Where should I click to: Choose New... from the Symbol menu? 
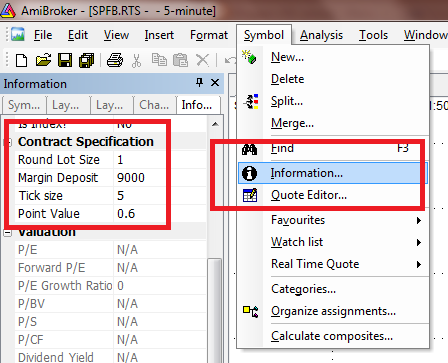(x=333, y=57)
